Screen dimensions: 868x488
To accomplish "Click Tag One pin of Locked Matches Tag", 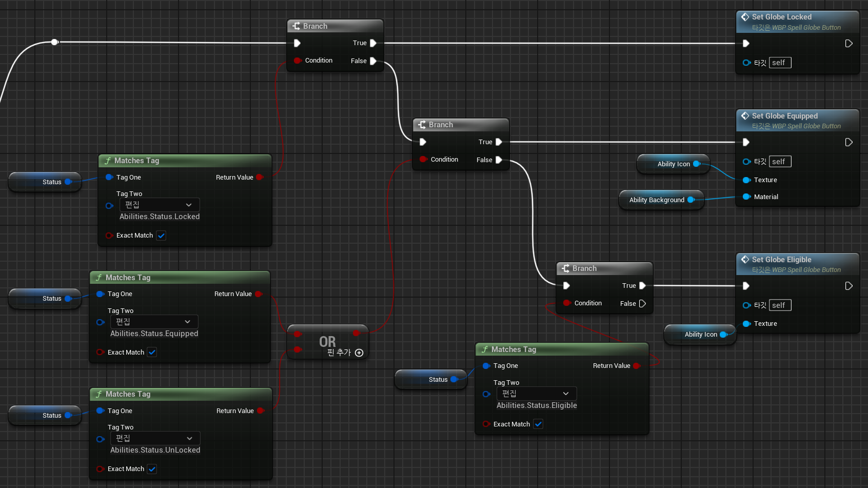I will tap(109, 178).
